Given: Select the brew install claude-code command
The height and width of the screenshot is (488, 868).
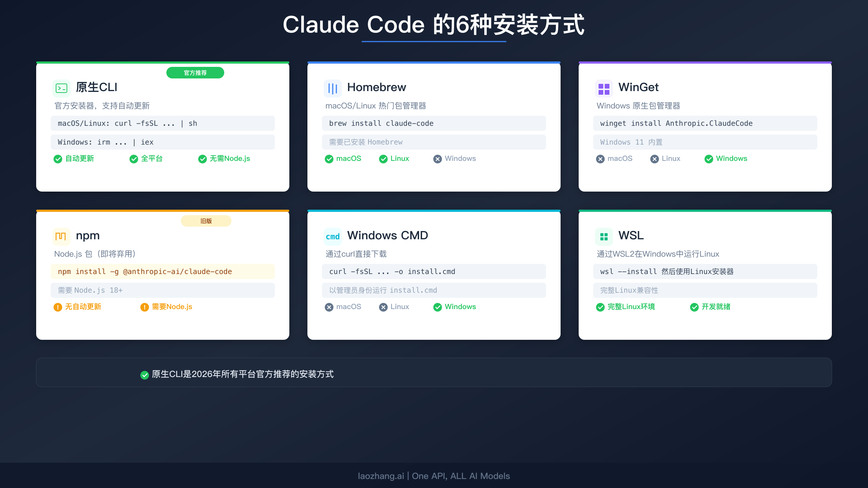Looking at the screenshot, I should (x=434, y=123).
